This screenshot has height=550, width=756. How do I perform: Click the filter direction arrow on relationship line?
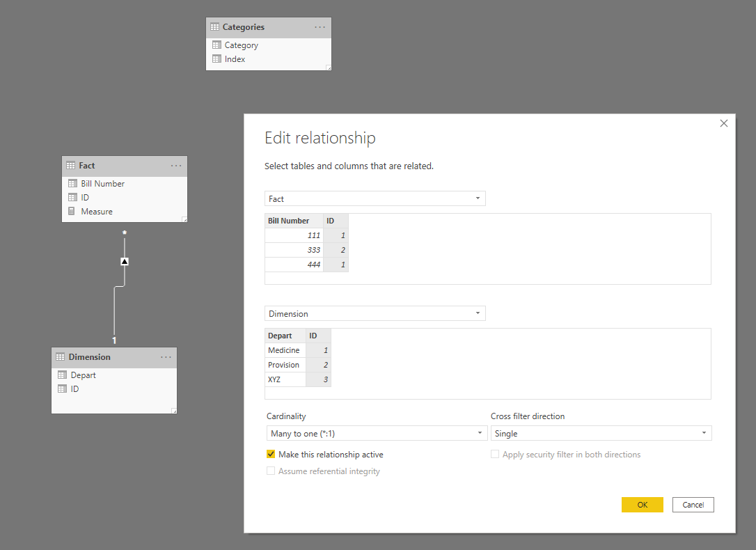125,261
